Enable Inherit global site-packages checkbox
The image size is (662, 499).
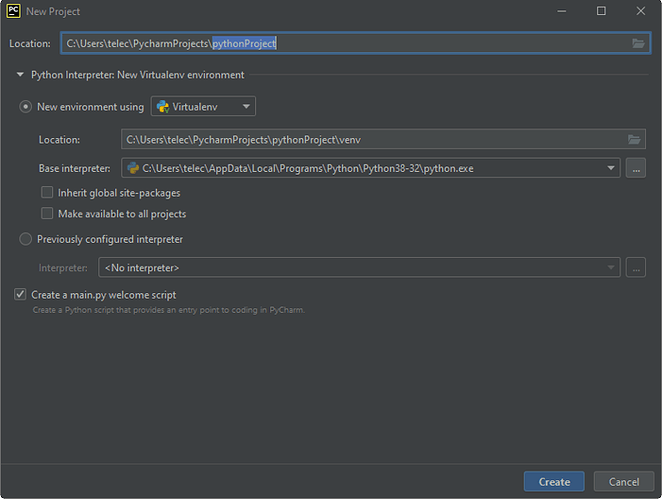click(x=47, y=193)
